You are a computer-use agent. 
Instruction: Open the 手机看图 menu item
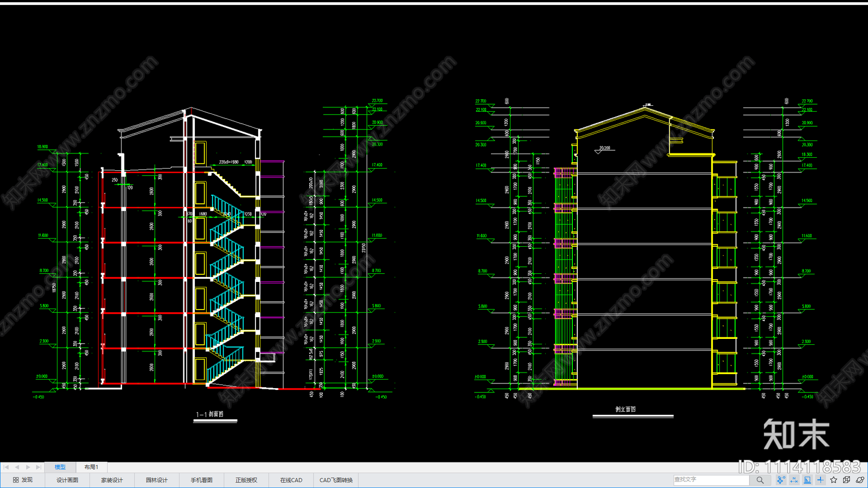pos(201,480)
